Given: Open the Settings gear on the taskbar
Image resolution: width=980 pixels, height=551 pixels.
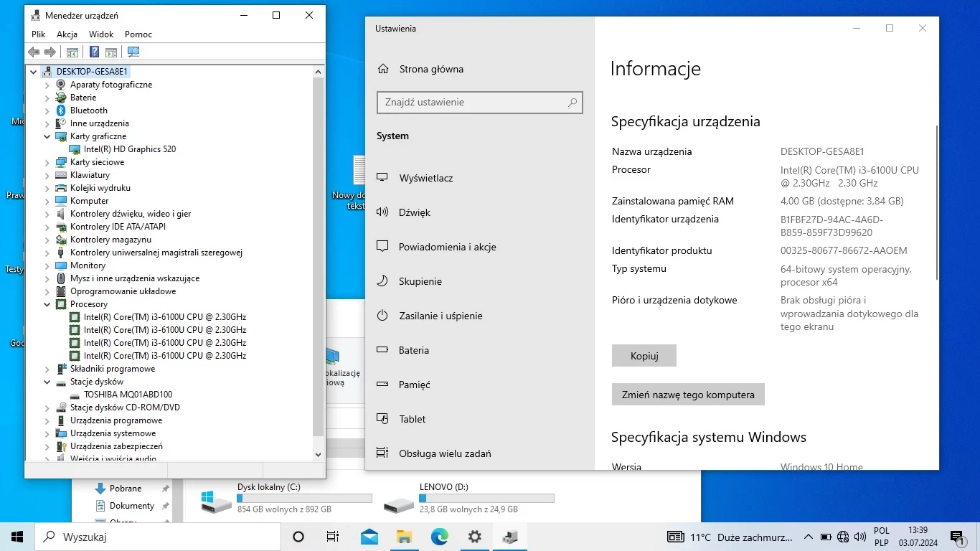Looking at the screenshot, I should coord(475,537).
